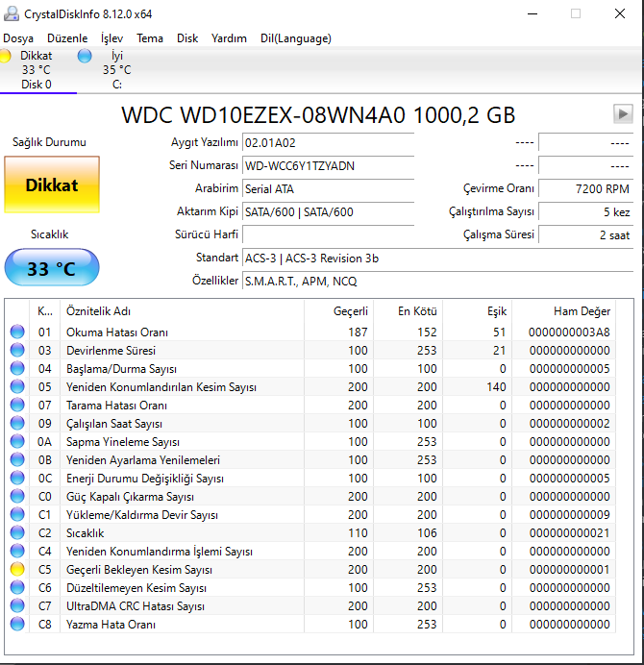Click yellow warning icon for Geçerli Bekleyen Kesim Sayısı

[x=17, y=569]
